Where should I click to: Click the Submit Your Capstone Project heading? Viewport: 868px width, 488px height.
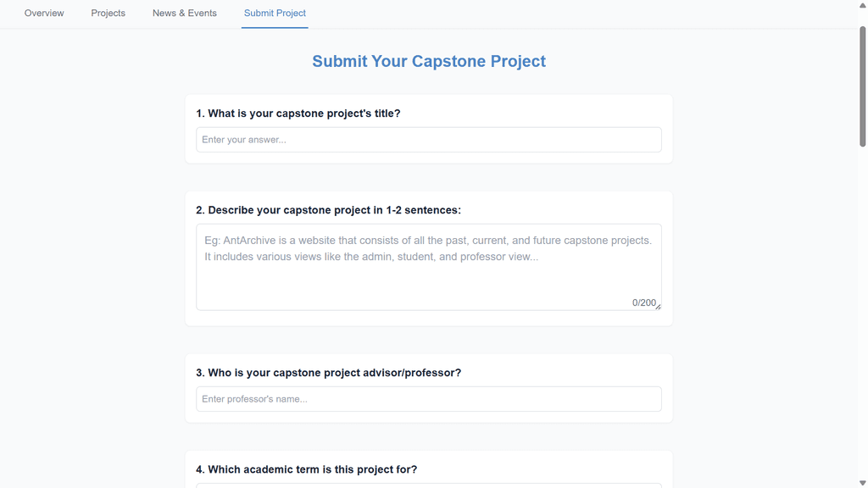tap(429, 61)
